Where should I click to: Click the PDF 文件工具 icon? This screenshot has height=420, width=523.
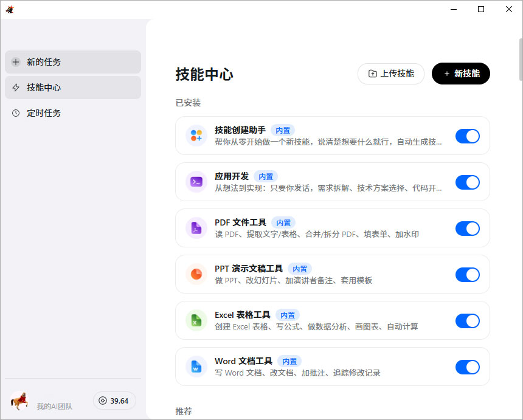click(196, 228)
